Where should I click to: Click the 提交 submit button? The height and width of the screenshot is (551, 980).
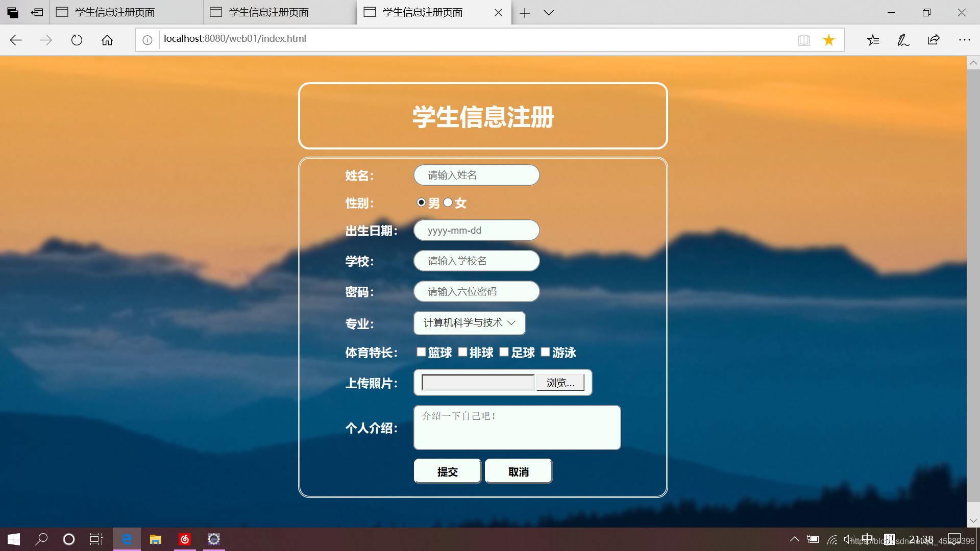pyautogui.click(x=447, y=471)
